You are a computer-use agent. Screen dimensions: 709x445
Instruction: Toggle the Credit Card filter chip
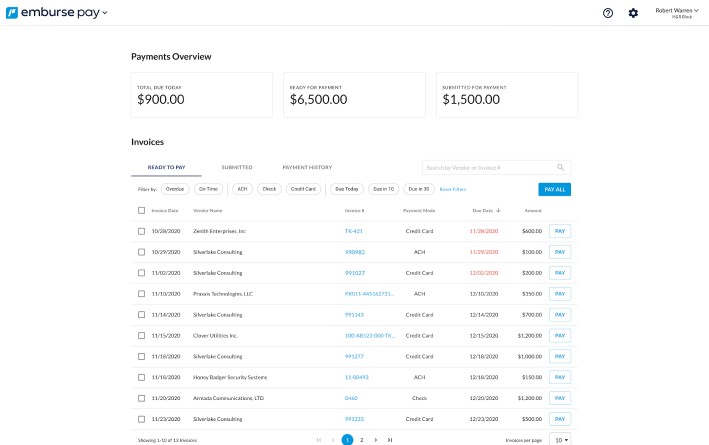click(x=303, y=189)
